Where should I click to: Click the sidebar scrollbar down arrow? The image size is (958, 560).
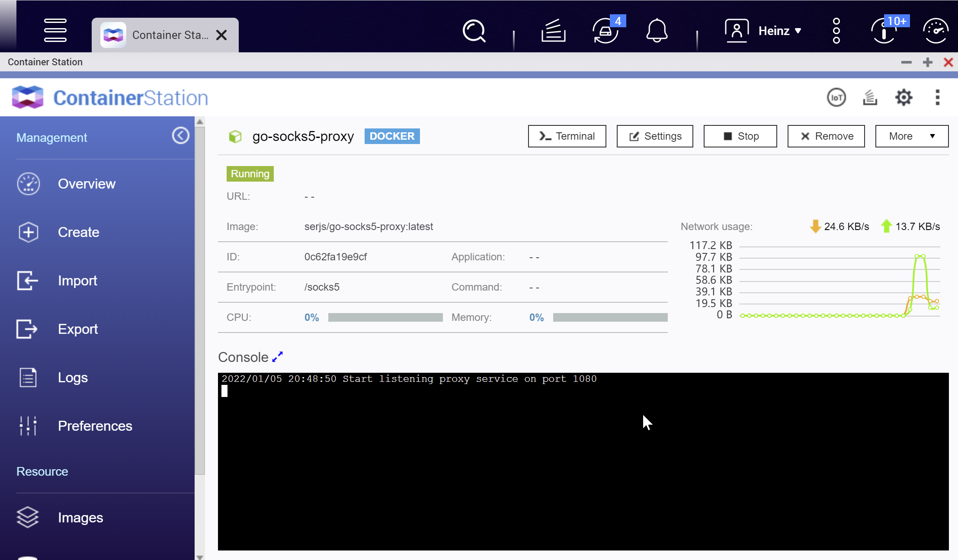(x=200, y=557)
